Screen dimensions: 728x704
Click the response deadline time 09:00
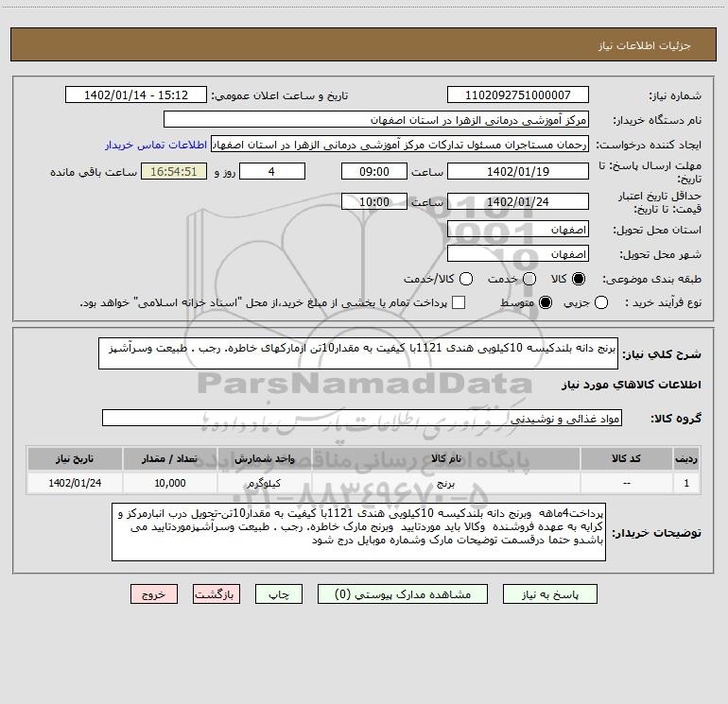[374, 171]
